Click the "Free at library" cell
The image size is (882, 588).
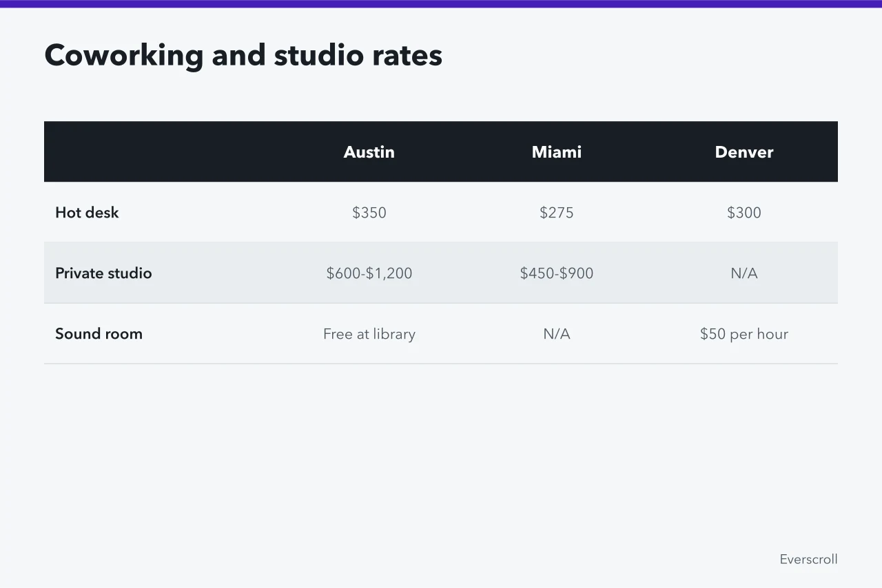coord(369,334)
